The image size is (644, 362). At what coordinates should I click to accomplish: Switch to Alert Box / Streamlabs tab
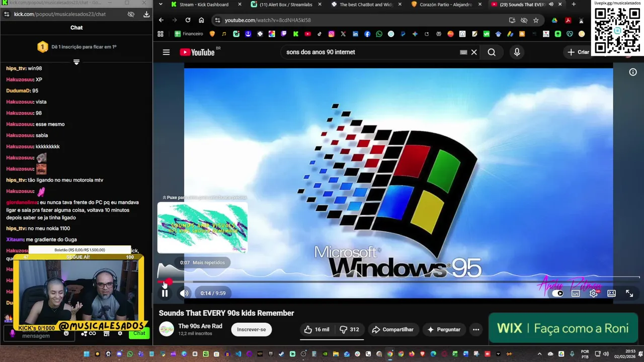click(x=286, y=5)
